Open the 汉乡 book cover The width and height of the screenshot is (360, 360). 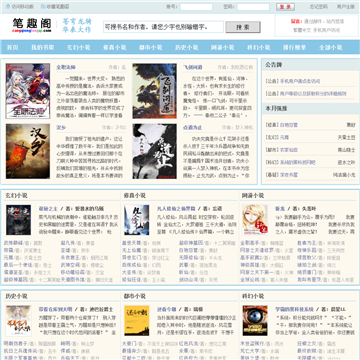[28, 151]
